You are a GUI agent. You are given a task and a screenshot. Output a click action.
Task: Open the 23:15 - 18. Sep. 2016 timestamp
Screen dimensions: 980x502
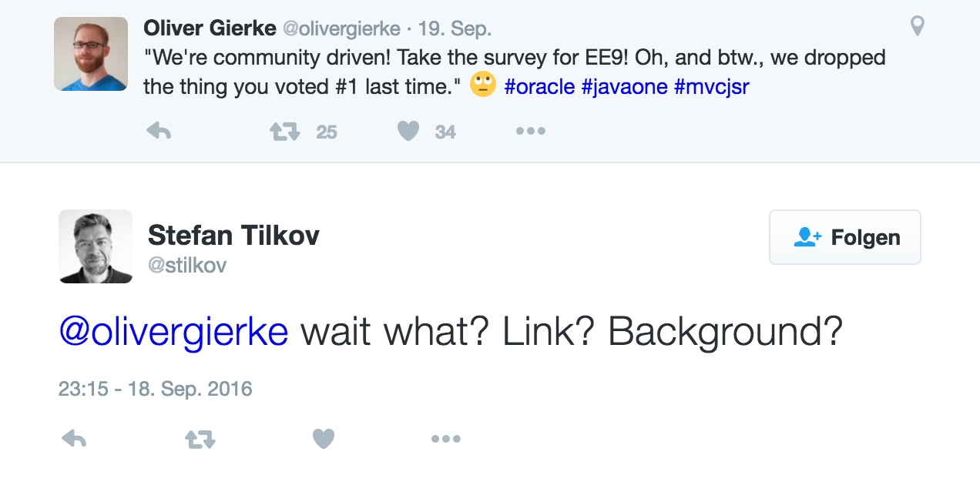tap(156, 389)
